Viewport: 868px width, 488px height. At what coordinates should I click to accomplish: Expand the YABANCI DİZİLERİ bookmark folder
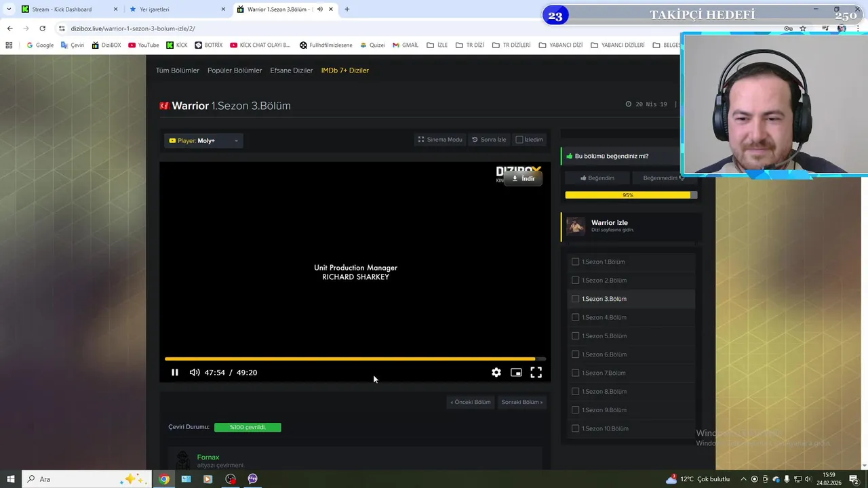pos(618,45)
